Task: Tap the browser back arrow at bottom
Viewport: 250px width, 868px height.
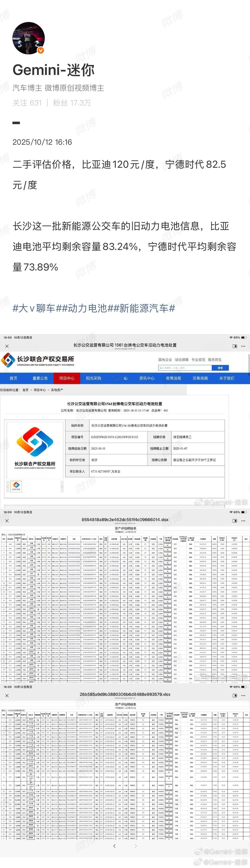Action: click(114, 846)
